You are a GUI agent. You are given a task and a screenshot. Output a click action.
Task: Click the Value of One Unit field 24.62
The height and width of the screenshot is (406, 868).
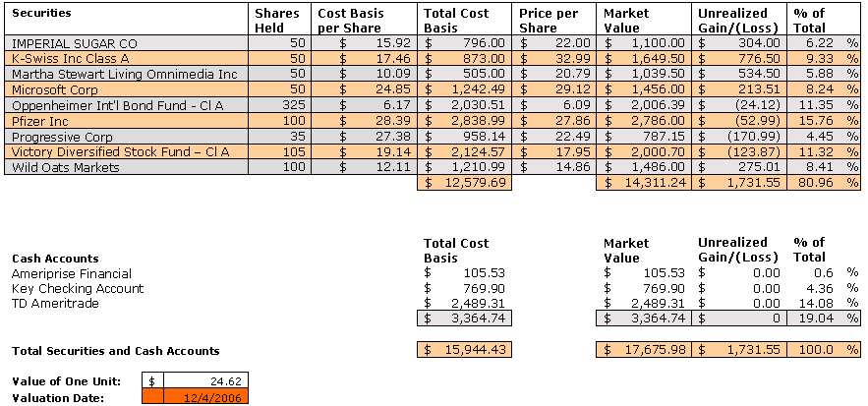tap(205, 380)
